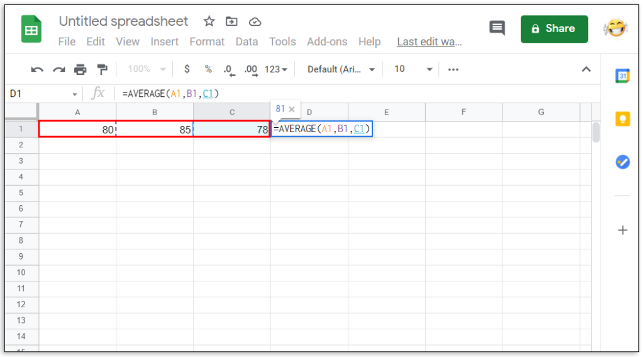The height and width of the screenshot is (357, 644).
Task: Click the plus Get add-ons icon
Action: pos(623,230)
